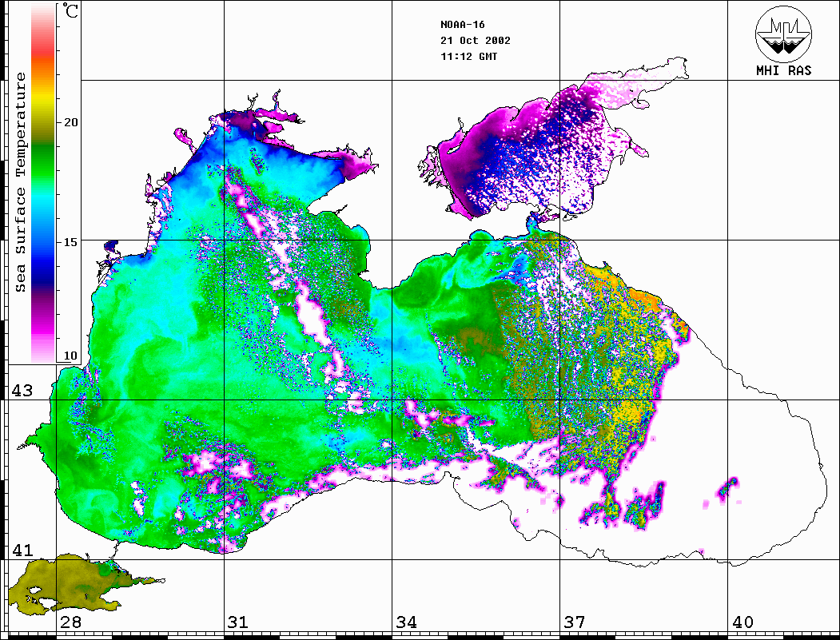Click the '°C' unit label

click(70, 10)
